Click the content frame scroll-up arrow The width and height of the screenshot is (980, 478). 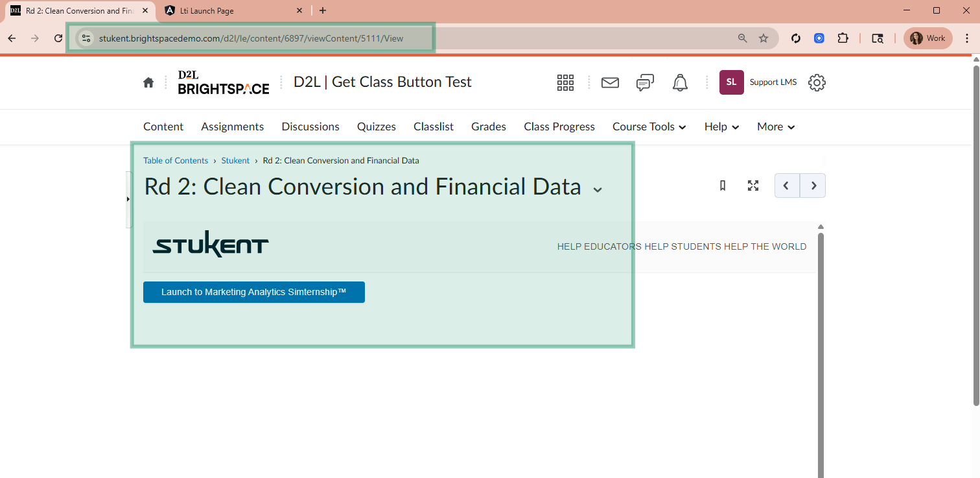(x=821, y=226)
